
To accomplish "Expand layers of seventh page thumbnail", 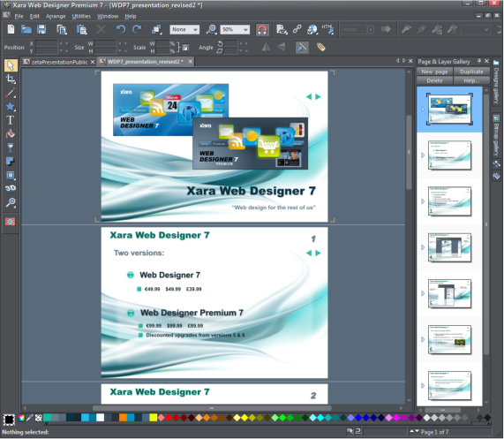I will tap(423, 385).
